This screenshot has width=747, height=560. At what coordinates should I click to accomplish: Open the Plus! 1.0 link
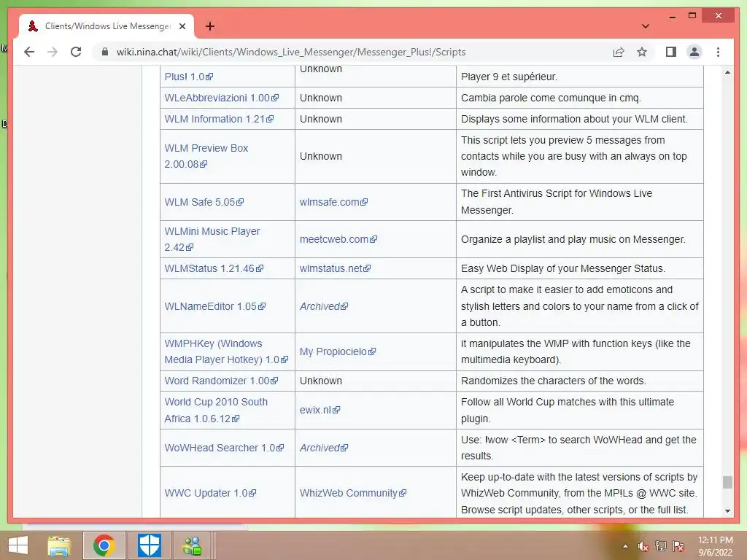pyautogui.click(x=189, y=77)
